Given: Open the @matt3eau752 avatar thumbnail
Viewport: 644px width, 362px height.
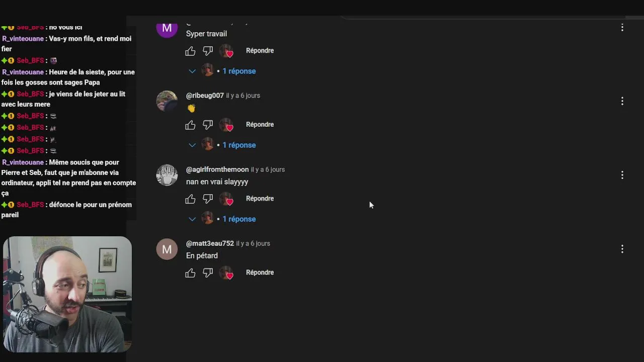Looking at the screenshot, I should coord(167,249).
